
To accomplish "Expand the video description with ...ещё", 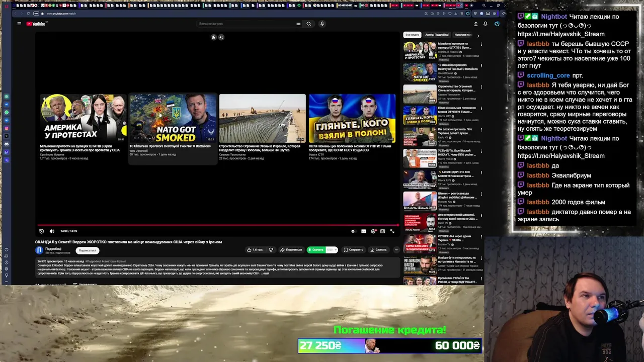I will pyautogui.click(x=266, y=273).
